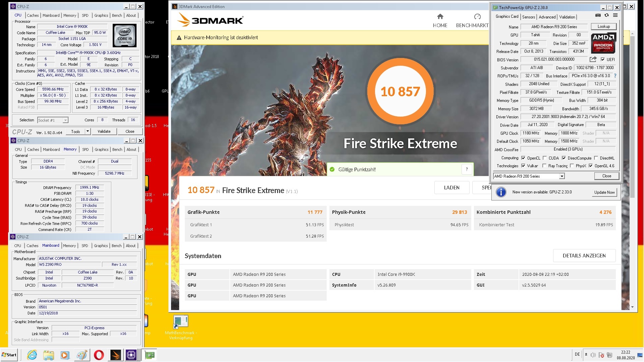Viewport: 644px width, 362px height.
Task: Click DETAILS ANZEIGEN in 3DMark
Action: pos(584,256)
